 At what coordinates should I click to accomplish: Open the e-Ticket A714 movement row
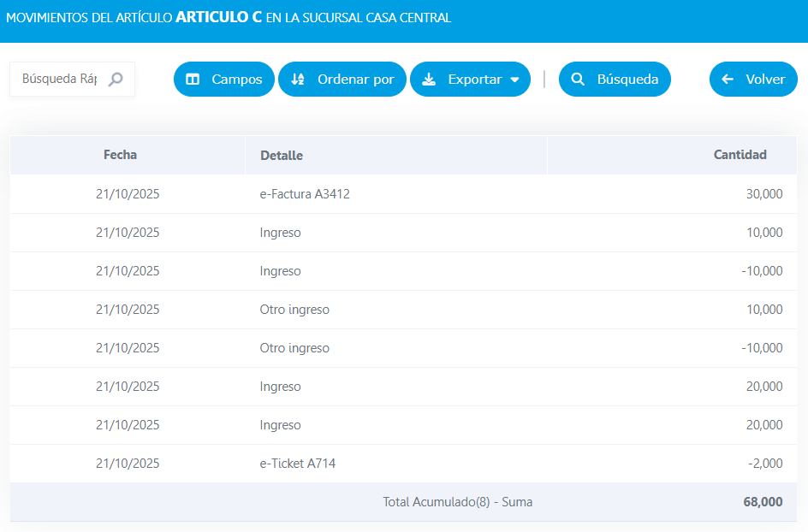coord(297,464)
